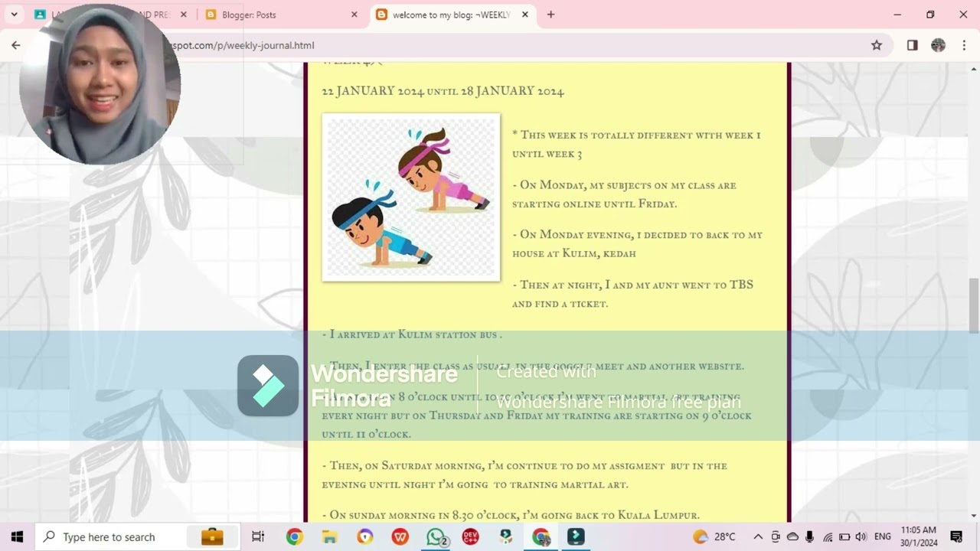
Task: Switch to the active Chrome profile window
Action: (541, 536)
